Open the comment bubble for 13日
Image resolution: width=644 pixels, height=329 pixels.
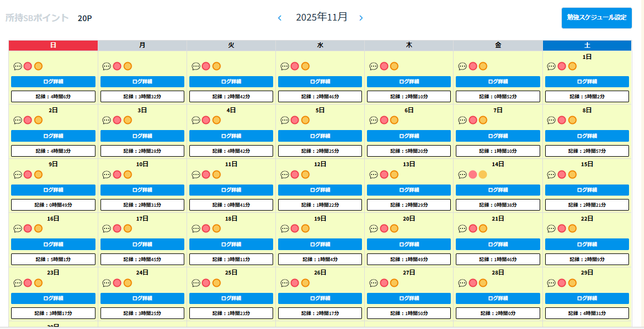pyautogui.click(x=374, y=175)
